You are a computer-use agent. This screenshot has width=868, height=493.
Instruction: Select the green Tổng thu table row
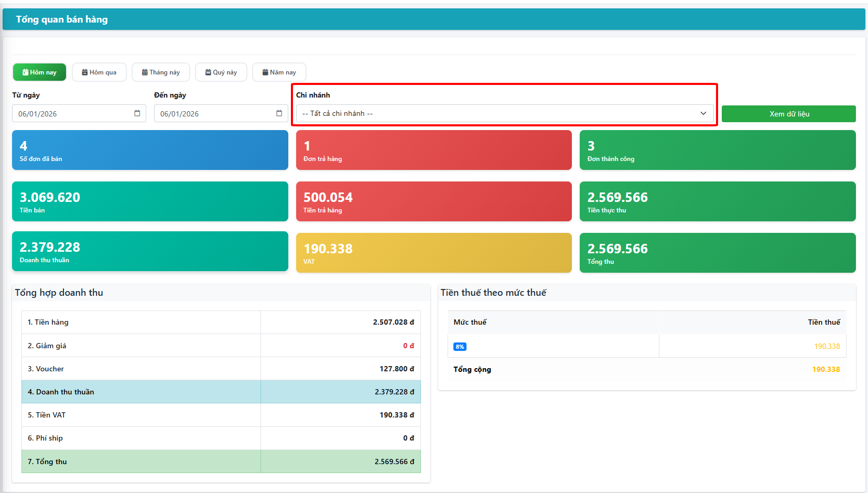click(221, 462)
